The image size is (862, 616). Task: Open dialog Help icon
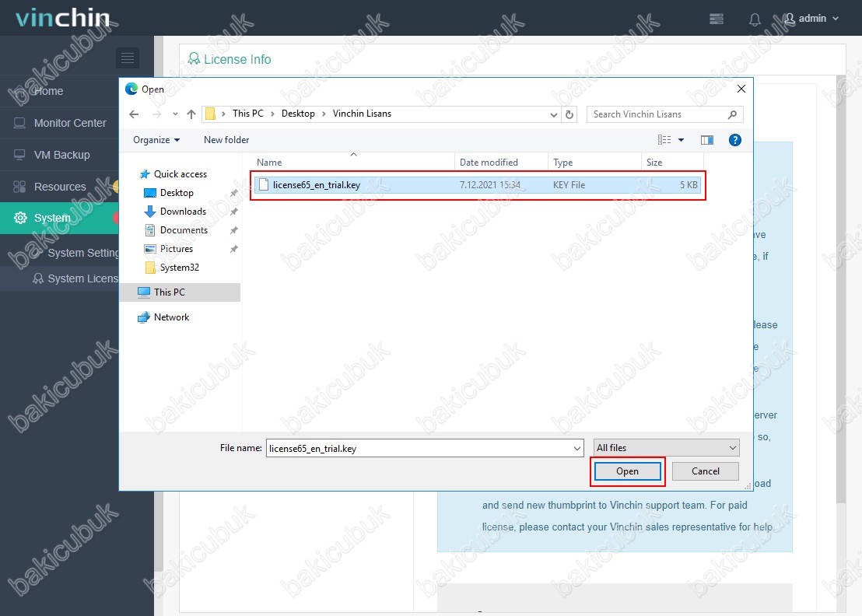point(735,140)
